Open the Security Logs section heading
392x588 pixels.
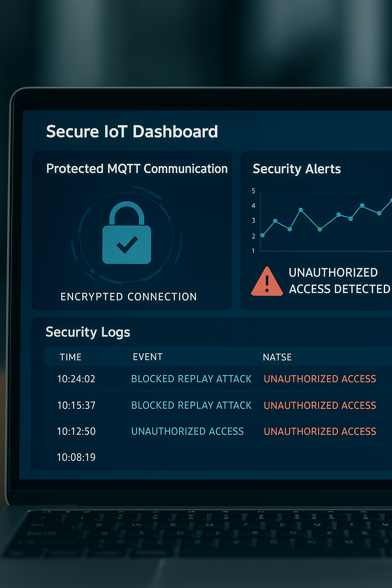88,332
